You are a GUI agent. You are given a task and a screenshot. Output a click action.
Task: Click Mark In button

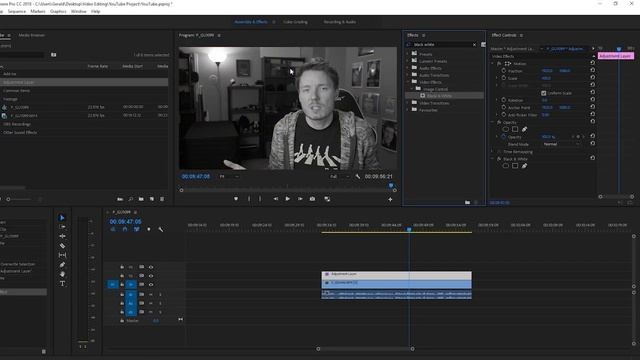coord(249,199)
